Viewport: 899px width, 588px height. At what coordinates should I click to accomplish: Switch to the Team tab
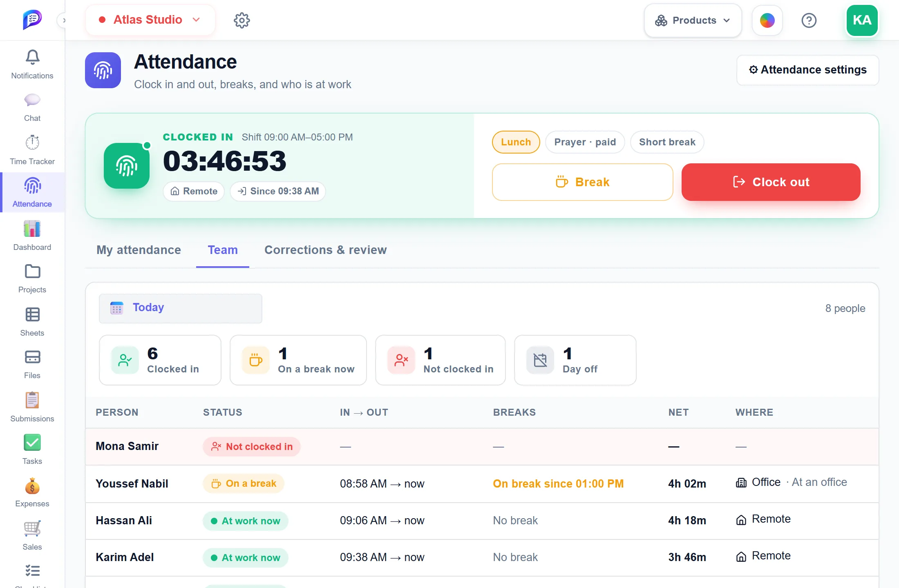[x=223, y=250]
